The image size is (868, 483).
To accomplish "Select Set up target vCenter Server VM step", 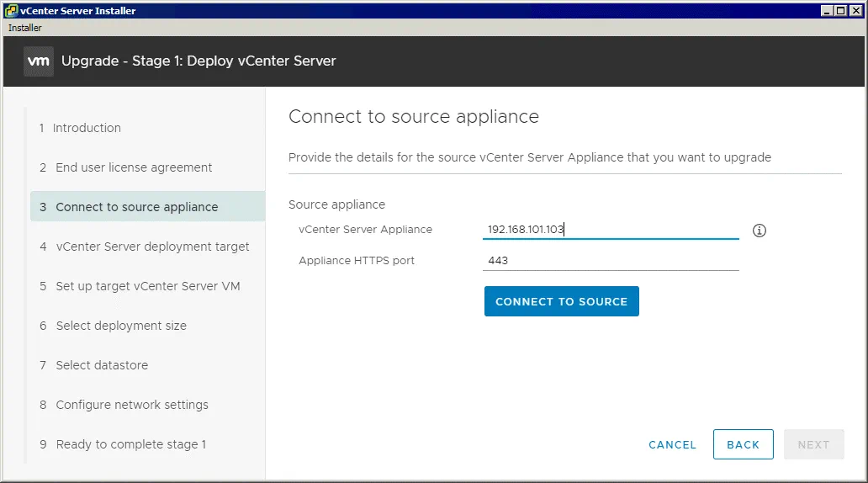I will click(147, 286).
